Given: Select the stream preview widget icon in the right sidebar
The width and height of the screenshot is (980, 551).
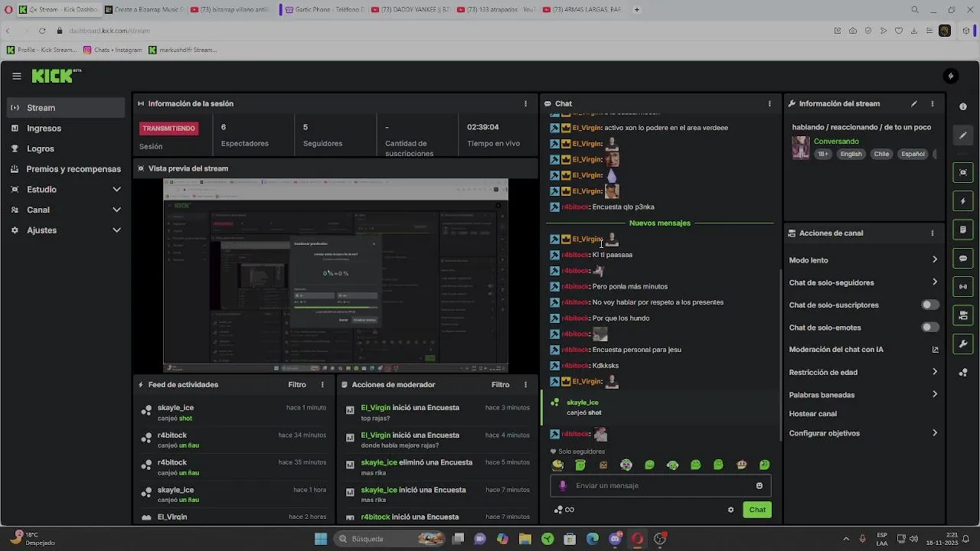Looking at the screenshot, I should 963,173.
